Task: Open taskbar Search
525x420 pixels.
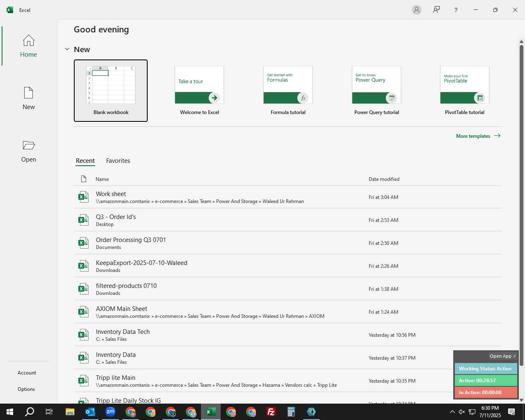Action: [x=30, y=412]
